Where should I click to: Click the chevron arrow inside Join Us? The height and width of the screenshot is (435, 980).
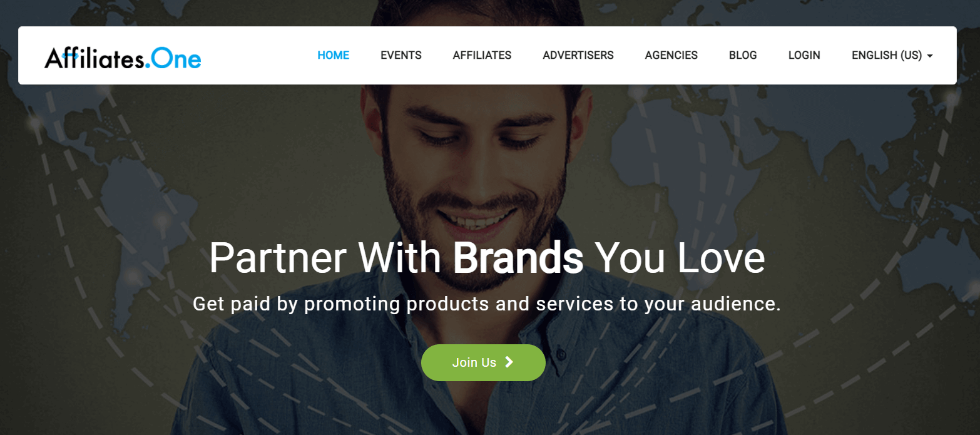(x=509, y=362)
